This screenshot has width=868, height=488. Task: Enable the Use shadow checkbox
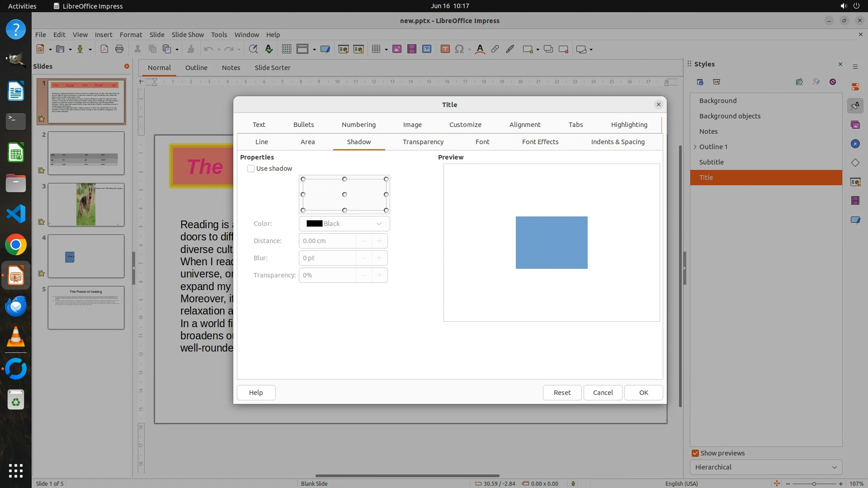click(x=251, y=169)
